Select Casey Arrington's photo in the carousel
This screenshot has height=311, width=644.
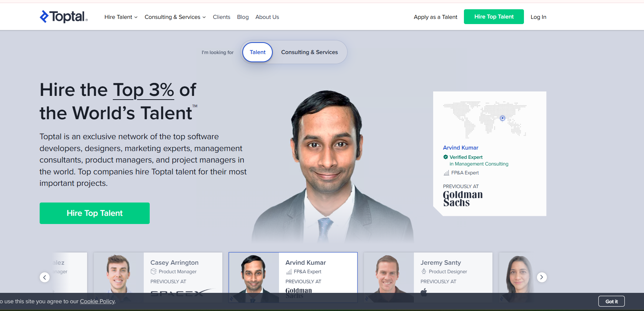pos(119,277)
